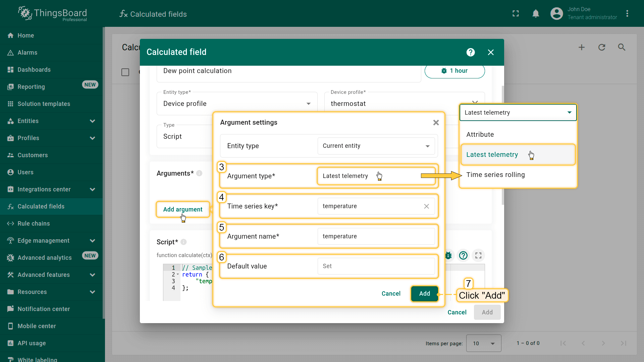Expand script editor to fullscreen

(478, 255)
